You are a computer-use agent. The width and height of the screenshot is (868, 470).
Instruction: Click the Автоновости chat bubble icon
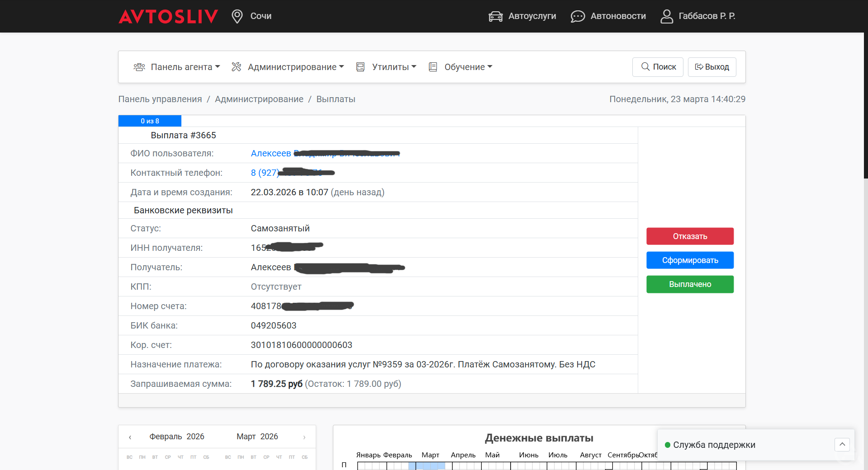pyautogui.click(x=577, y=16)
